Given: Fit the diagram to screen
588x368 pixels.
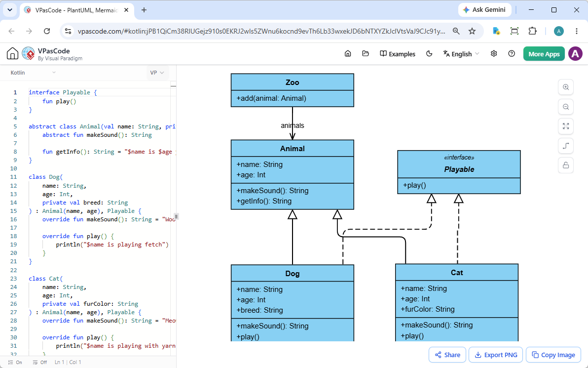Looking at the screenshot, I should [x=566, y=126].
